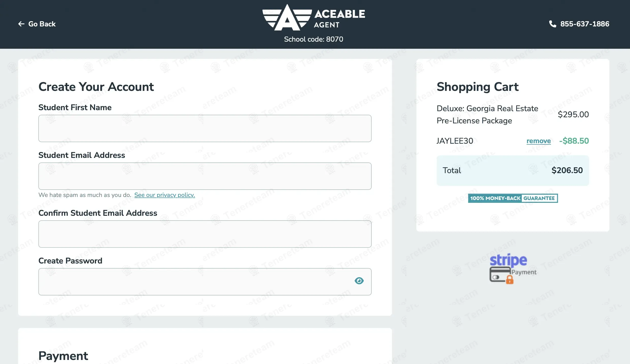Screen dimensions: 630x364
Task: Select the Confirm Student Email Address field
Action: point(205,234)
